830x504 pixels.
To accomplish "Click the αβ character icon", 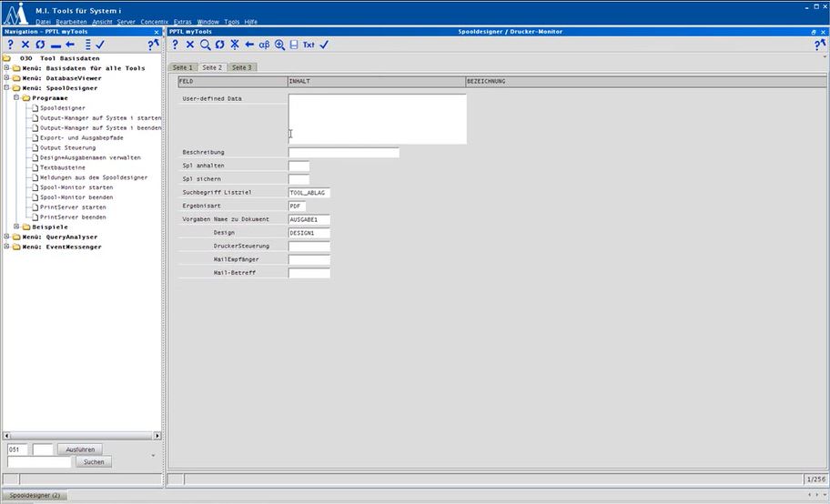I will click(x=265, y=45).
